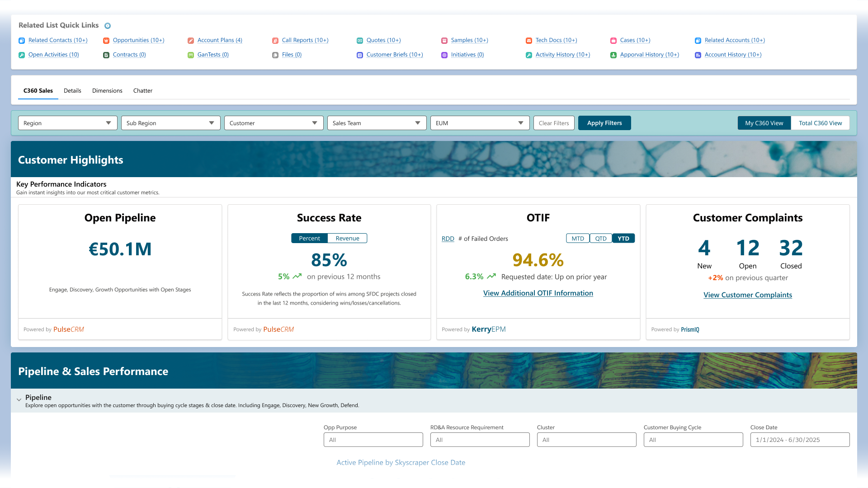868x488 pixels.
Task: Switch to Total C360 View
Action: (820, 123)
